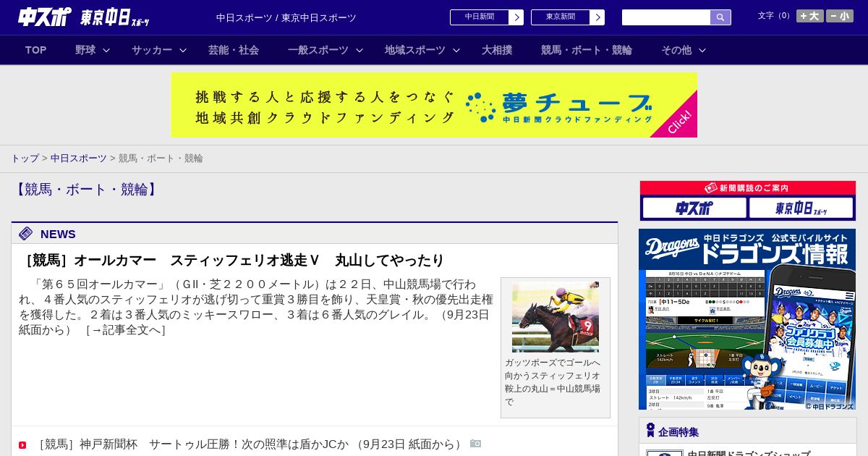This screenshot has height=456, width=868.
Task: Open 東京新聞 link button in header
Action: pos(561,17)
